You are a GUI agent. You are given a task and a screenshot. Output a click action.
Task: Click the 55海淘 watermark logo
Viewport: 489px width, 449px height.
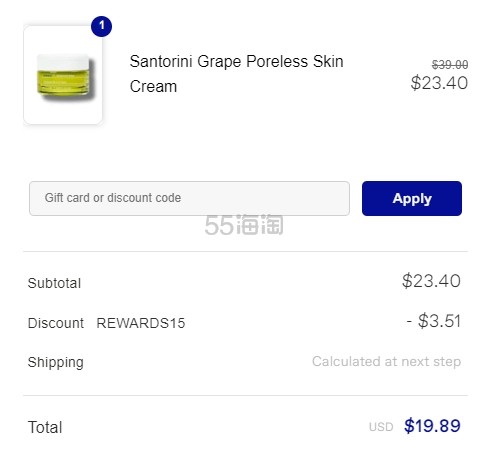click(244, 225)
